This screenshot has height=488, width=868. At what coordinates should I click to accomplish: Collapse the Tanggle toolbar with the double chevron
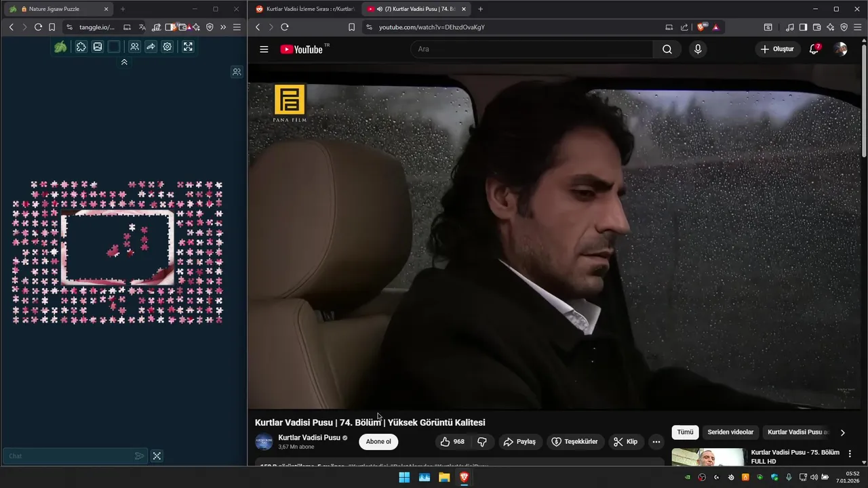pyautogui.click(x=124, y=62)
